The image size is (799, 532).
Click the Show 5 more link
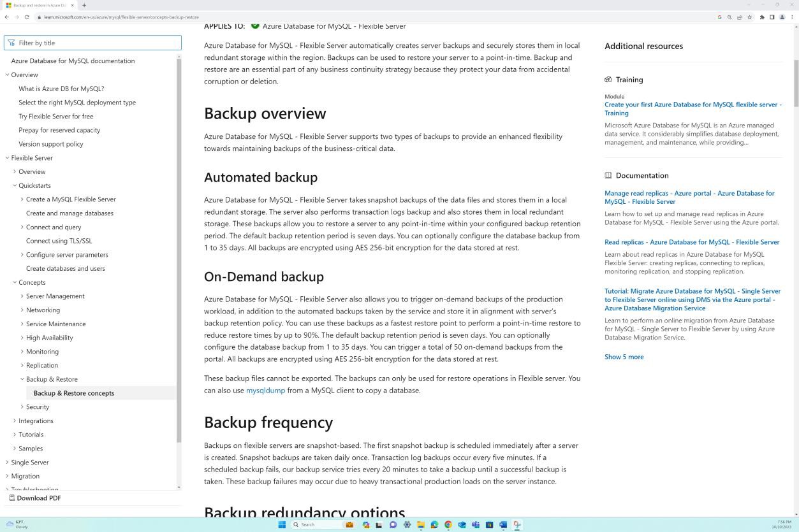(x=624, y=357)
